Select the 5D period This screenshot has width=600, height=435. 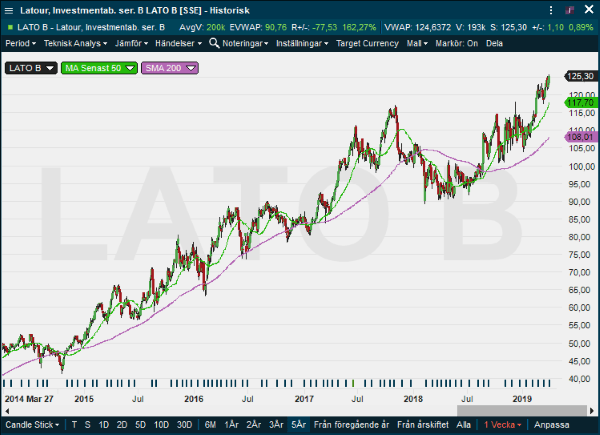coord(140,425)
